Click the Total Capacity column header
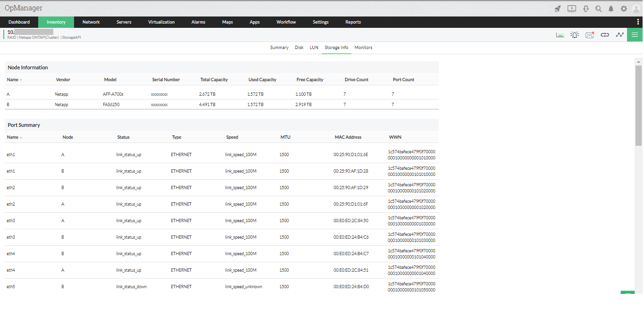Image resolution: width=644 pixels, height=316 pixels. tap(214, 80)
